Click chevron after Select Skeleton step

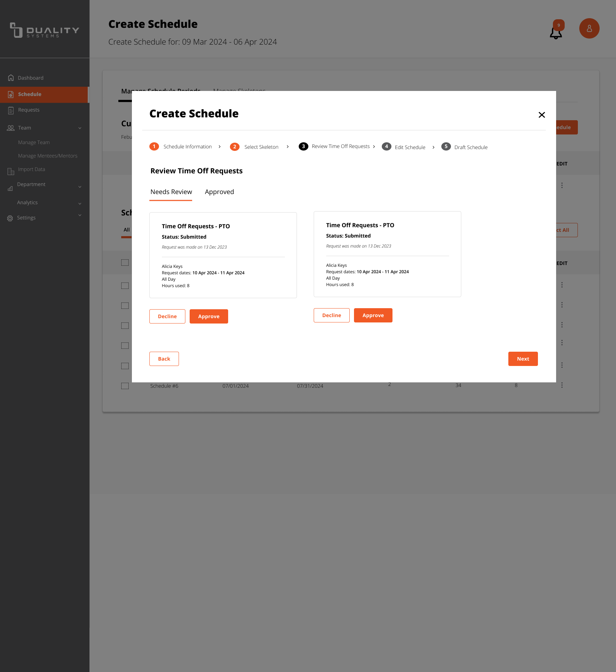(288, 147)
